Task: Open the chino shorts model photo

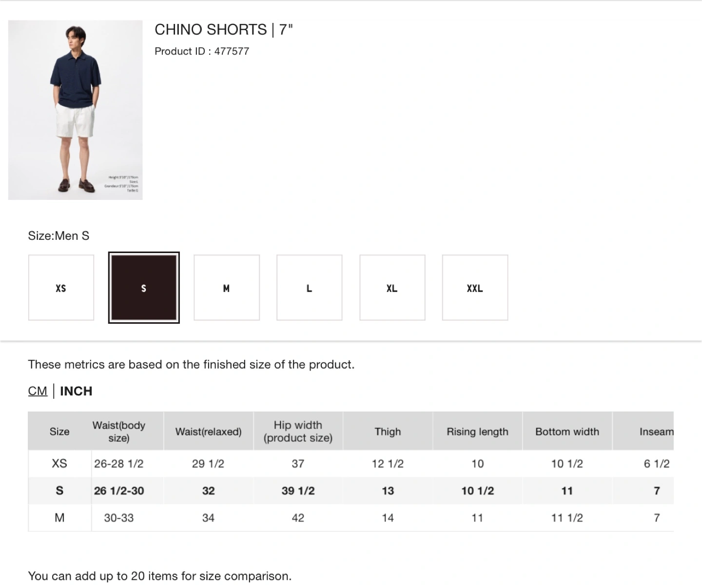Action: pyautogui.click(x=76, y=110)
